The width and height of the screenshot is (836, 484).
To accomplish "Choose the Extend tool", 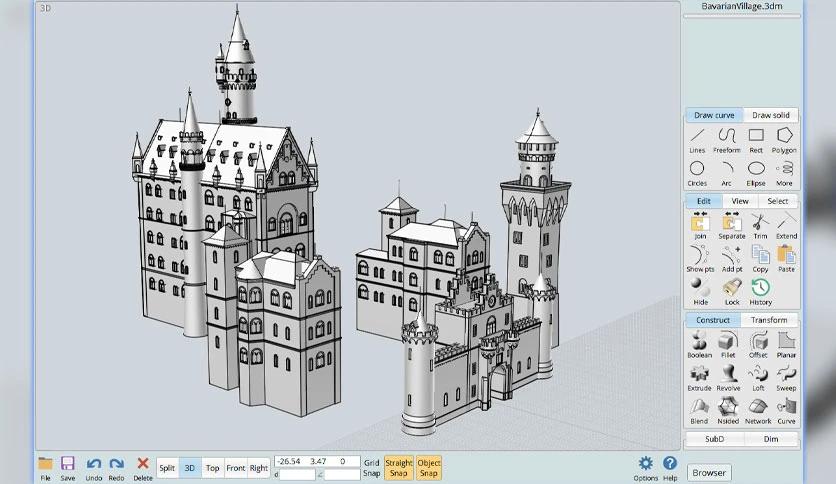I will [786, 226].
